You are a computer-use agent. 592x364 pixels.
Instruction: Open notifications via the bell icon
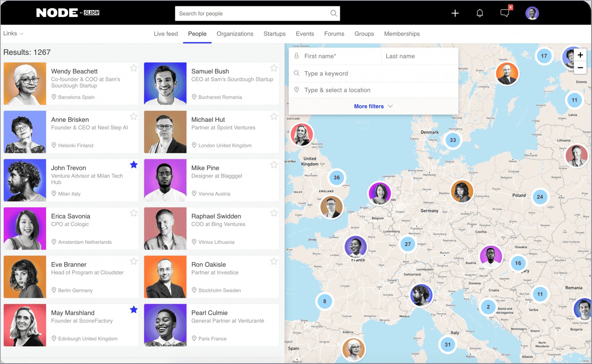[479, 13]
